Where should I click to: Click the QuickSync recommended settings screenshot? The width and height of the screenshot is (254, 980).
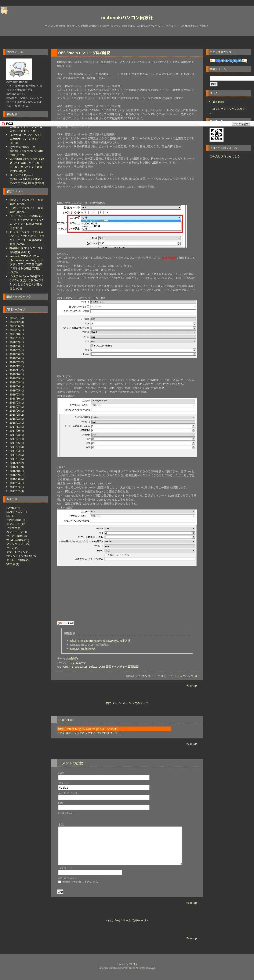[127, 428]
